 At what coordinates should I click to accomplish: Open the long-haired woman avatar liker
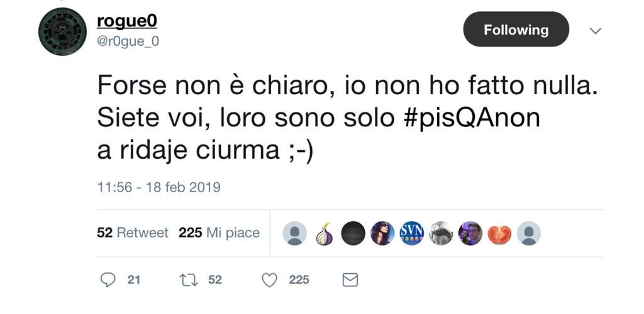382,233
